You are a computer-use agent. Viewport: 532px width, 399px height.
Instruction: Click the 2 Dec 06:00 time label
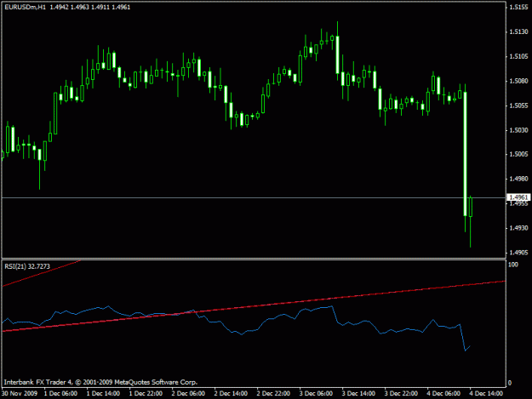coord(188,394)
